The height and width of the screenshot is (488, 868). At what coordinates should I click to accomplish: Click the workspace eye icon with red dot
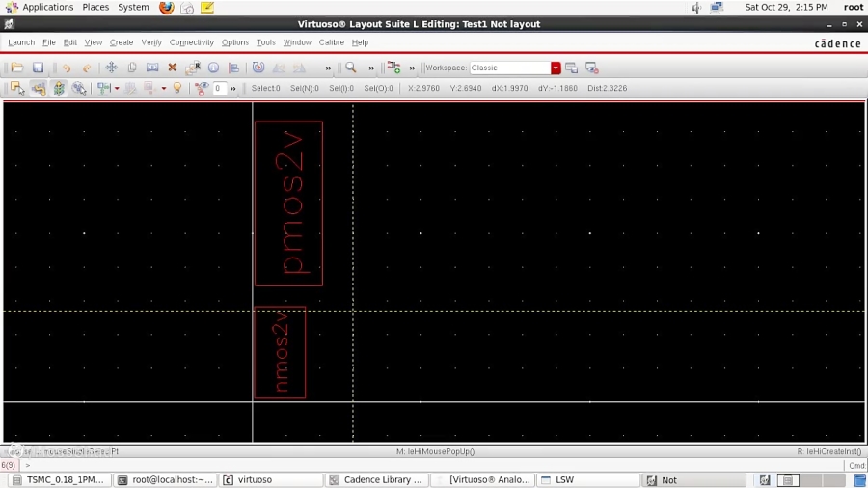pos(592,68)
